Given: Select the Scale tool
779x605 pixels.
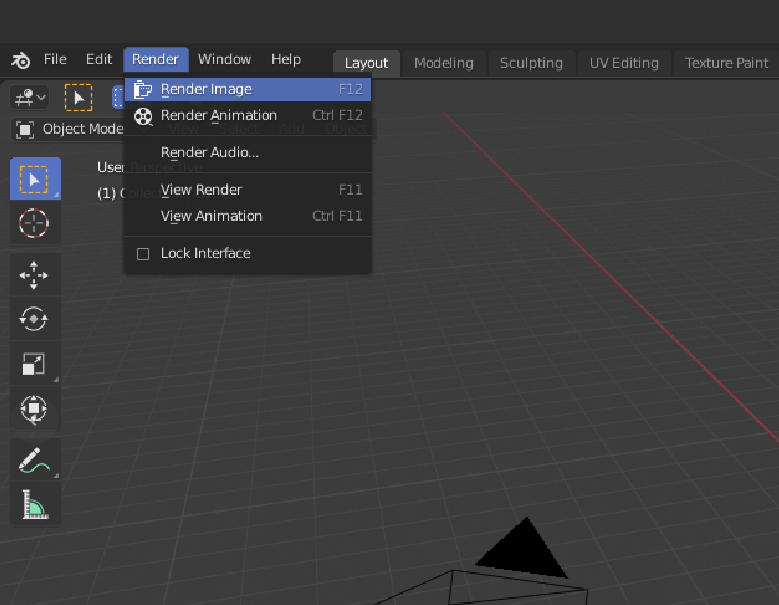Looking at the screenshot, I should (34, 364).
